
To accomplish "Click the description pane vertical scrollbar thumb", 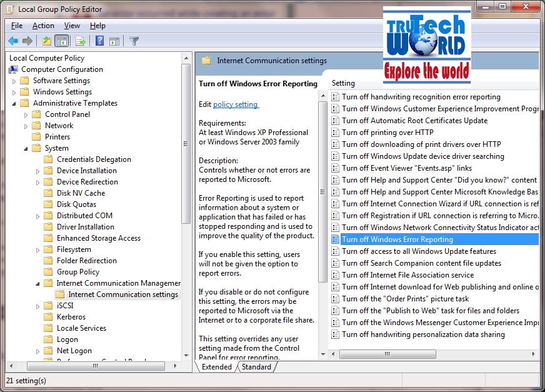I will coord(322,192).
